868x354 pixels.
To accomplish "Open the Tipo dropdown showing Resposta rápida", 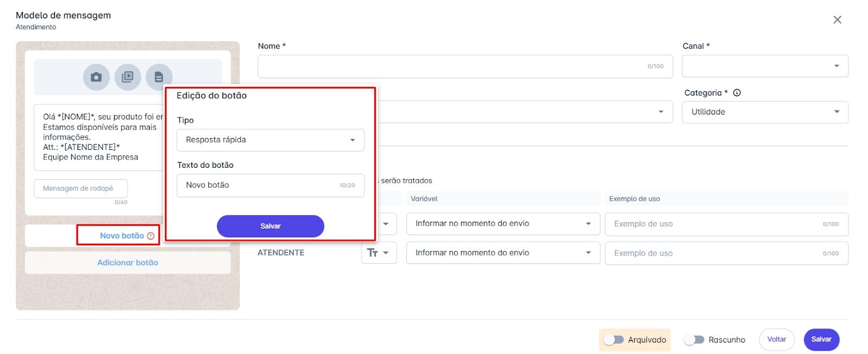I will click(270, 140).
